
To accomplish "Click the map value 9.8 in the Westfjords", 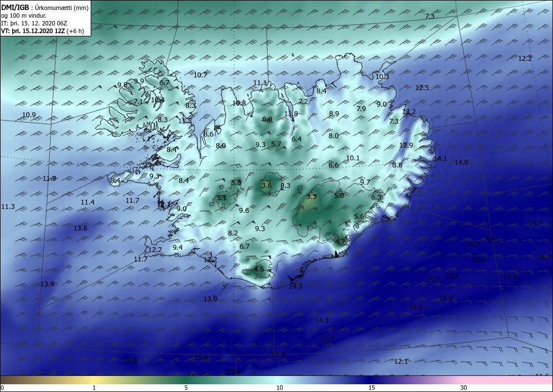I will pos(122,85).
